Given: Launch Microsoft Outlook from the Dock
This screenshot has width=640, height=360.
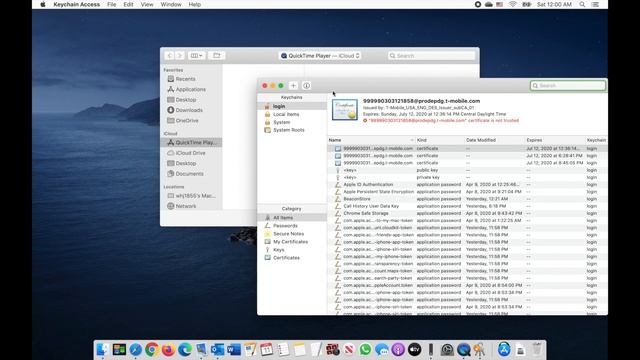Looking at the screenshot, I should [x=217, y=350].
